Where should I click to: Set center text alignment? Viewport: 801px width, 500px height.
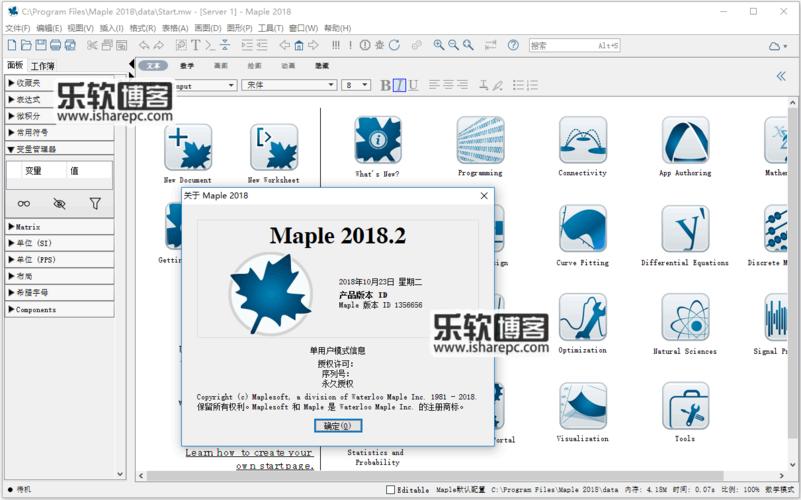[448, 85]
